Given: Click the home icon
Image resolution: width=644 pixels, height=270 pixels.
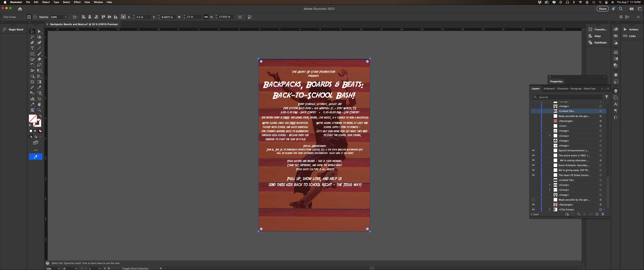Looking at the screenshot, I should 20,9.
